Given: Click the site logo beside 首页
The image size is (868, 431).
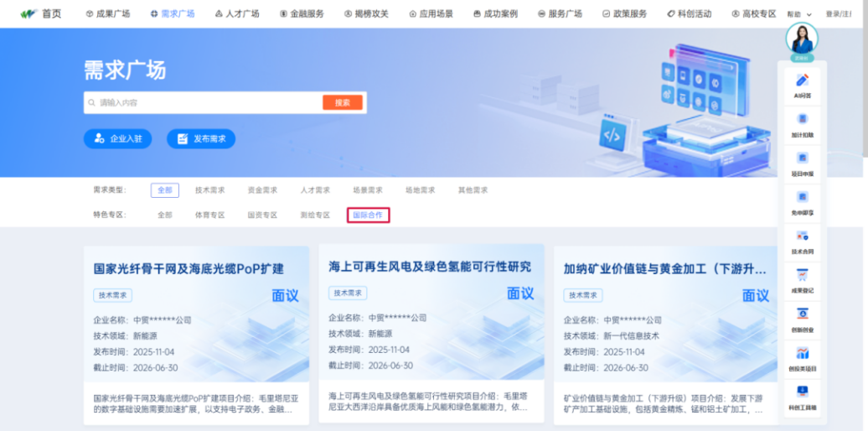Looking at the screenshot, I should coord(29,13).
